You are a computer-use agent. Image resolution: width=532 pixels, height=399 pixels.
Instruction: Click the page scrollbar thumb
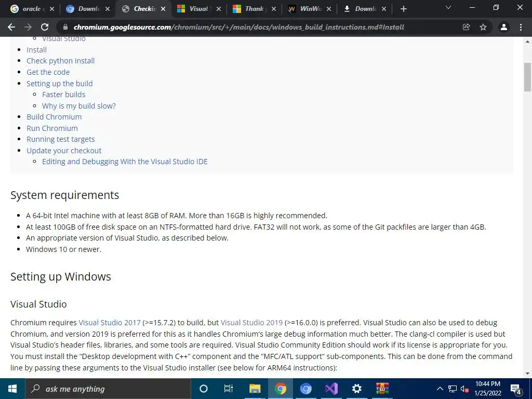point(528,77)
